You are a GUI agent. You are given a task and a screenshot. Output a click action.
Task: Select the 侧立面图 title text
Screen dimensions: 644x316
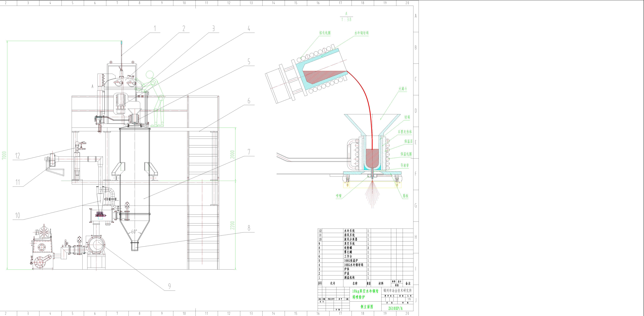(x=367, y=307)
